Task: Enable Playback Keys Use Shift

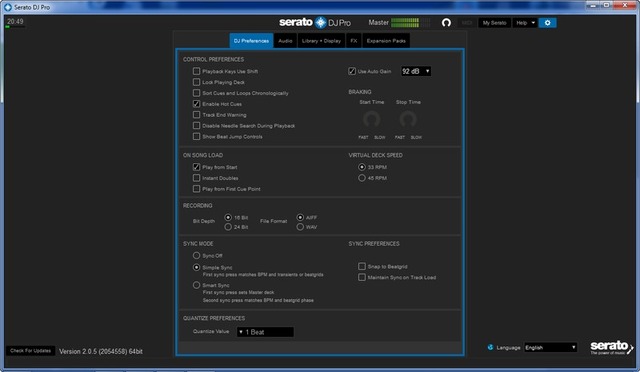Action: pos(196,71)
